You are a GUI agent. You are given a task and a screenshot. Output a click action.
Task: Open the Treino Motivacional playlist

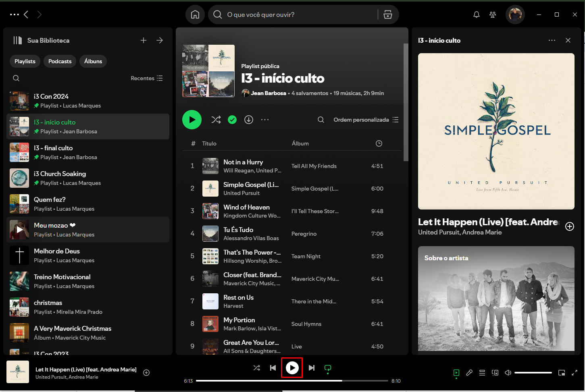click(x=88, y=281)
